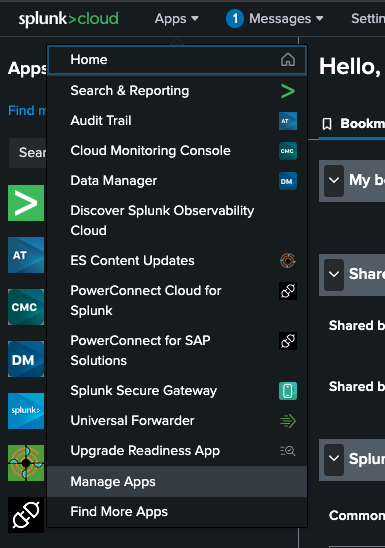This screenshot has height=548, width=385.
Task: Open Discover Splunk Observability Cloud entry
Action: [177, 221]
